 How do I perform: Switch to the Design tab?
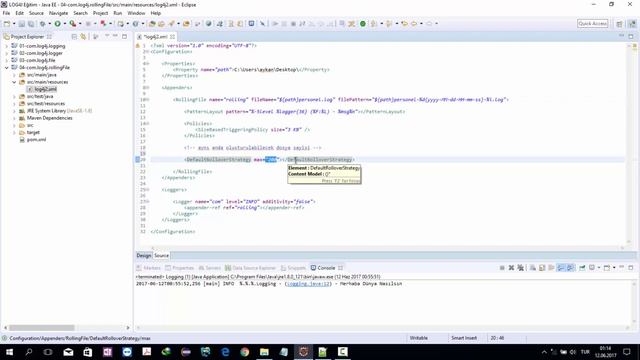click(144, 256)
